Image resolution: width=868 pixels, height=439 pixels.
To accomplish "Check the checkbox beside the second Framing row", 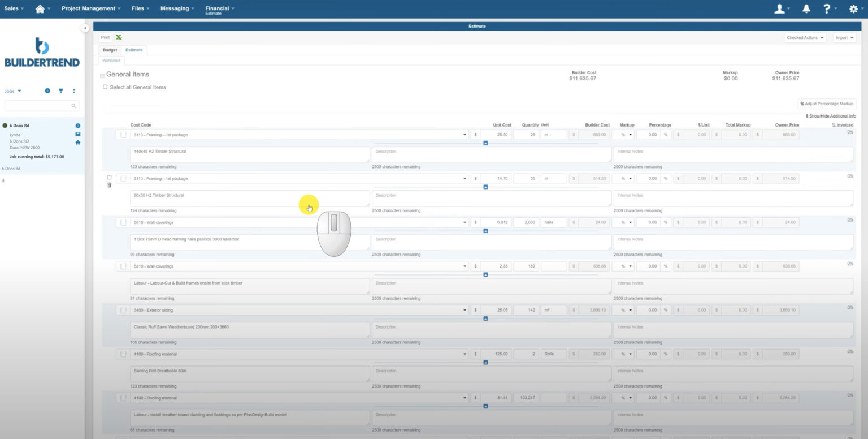I will click(x=110, y=177).
